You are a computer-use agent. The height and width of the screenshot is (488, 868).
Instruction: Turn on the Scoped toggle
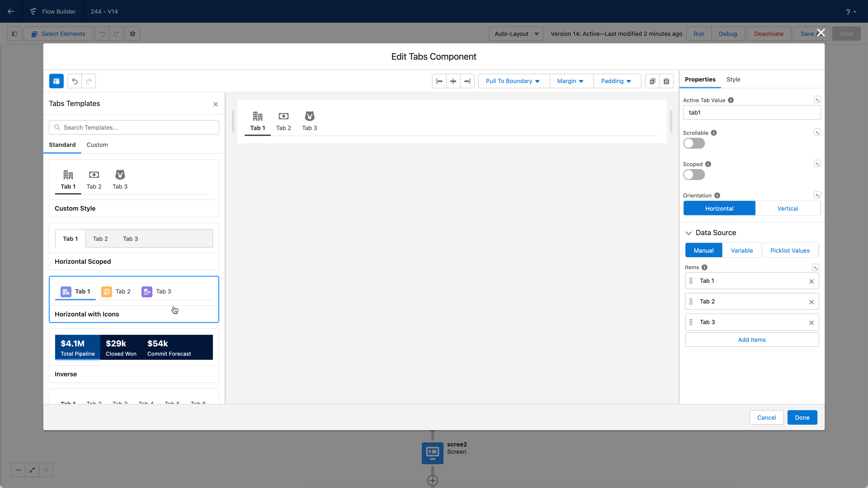pyautogui.click(x=694, y=175)
